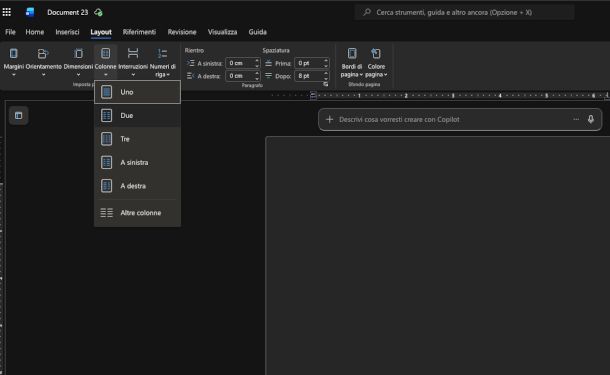The height and width of the screenshot is (375, 610).
Task: Open the File tab
Action: 11,32
